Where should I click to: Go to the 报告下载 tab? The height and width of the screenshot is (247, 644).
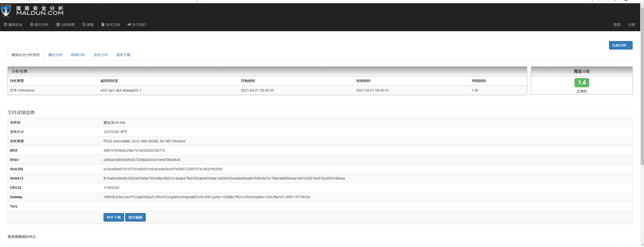coord(123,55)
